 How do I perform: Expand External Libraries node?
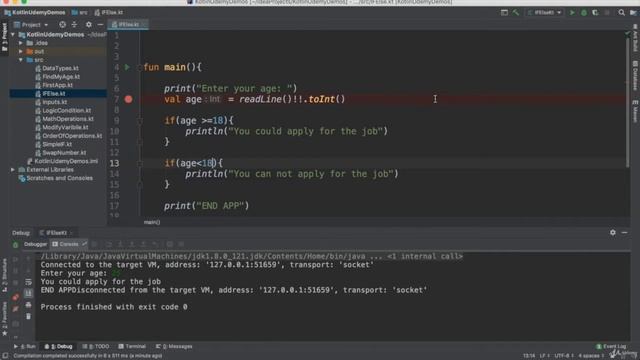click(13, 169)
